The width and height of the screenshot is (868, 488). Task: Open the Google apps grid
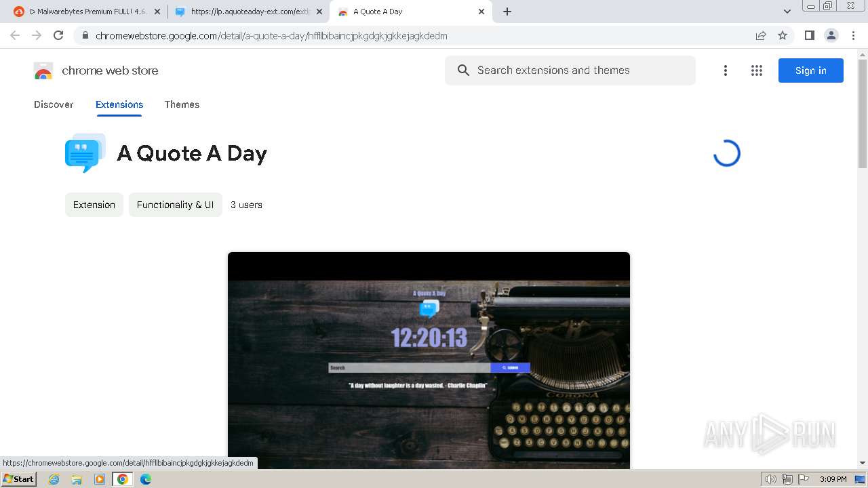(757, 70)
